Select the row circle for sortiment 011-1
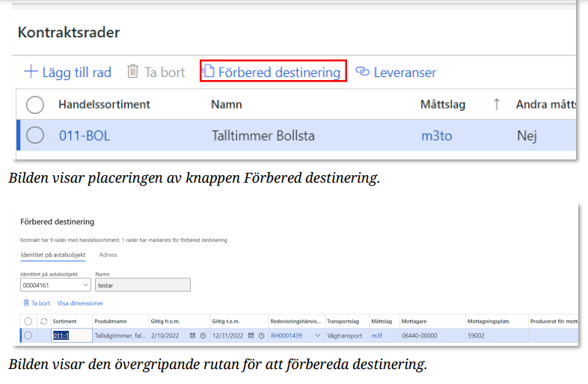Viewport: 588px width, 384px height. point(28,336)
